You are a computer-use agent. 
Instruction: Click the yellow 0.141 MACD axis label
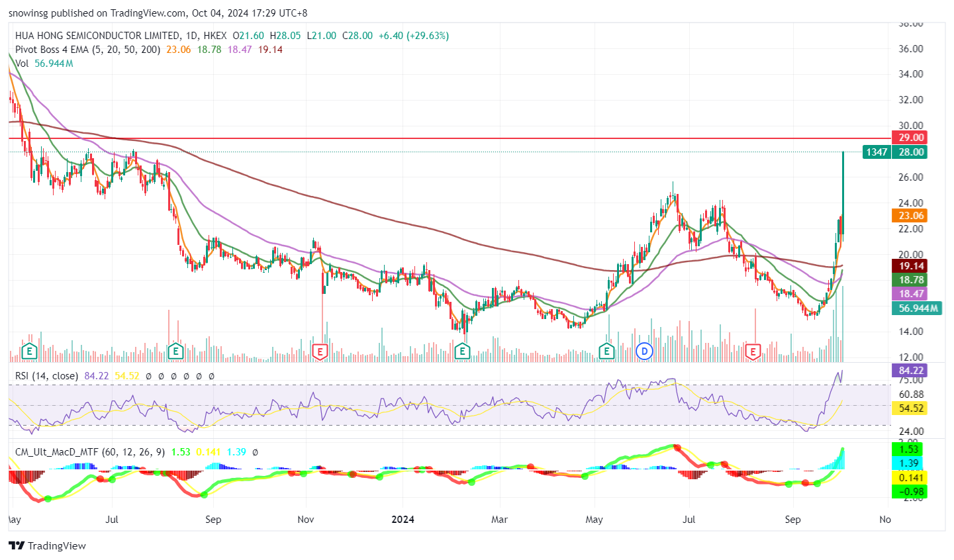tap(910, 478)
